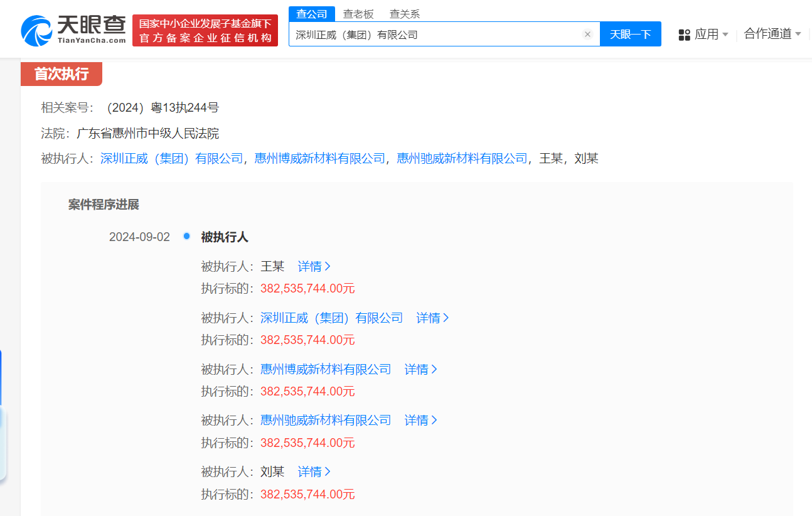Click the clear × icon in search box
This screenshot has width=812, height=516.
pyautogui.click(x=587, y=34)
